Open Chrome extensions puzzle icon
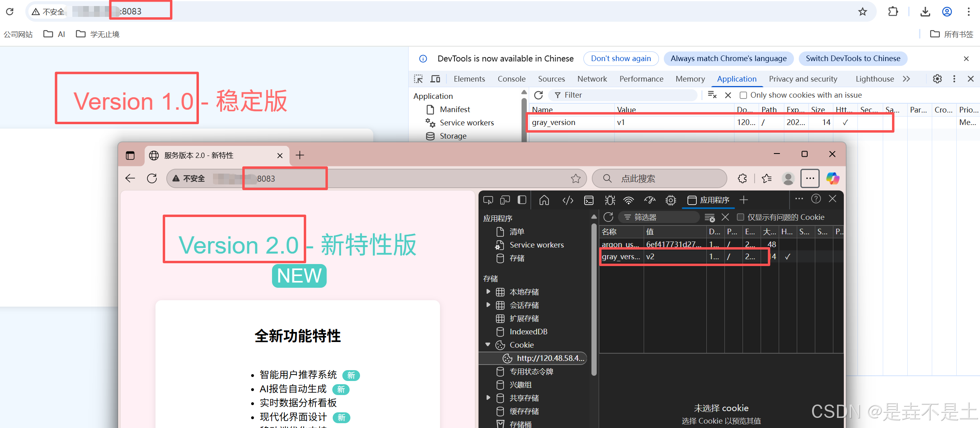The width and height of the screenshot is (980, 428). (x=893, y=12)
